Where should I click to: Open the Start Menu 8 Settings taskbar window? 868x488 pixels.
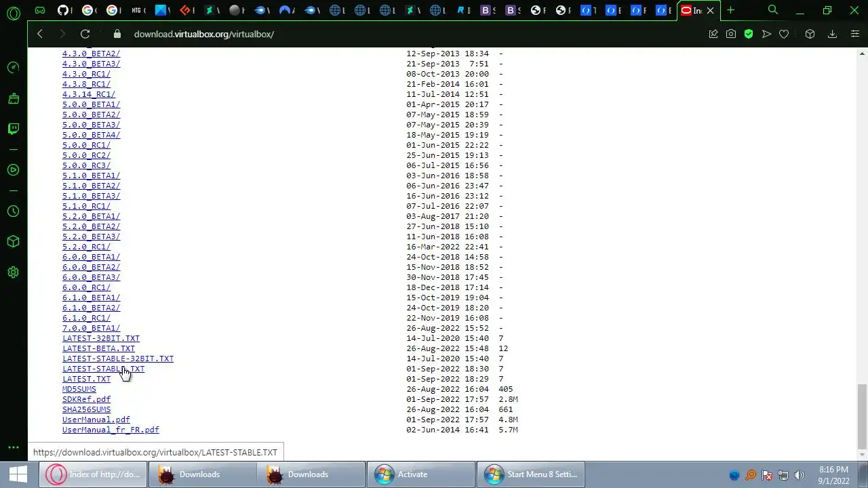click(530, 474)
